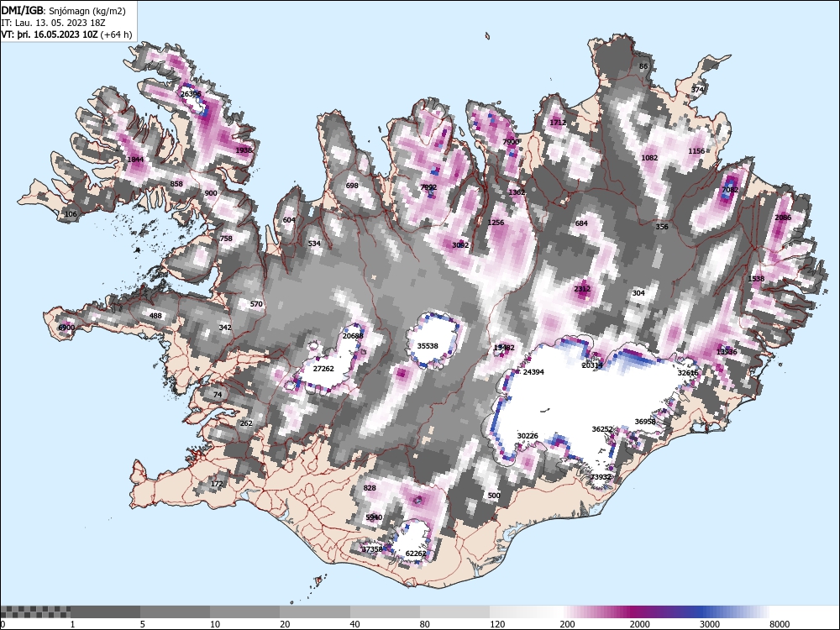Viewport: 840px width, 630px height.
Task: Click the map value '24394'
Action: click(x=533, y=372)
